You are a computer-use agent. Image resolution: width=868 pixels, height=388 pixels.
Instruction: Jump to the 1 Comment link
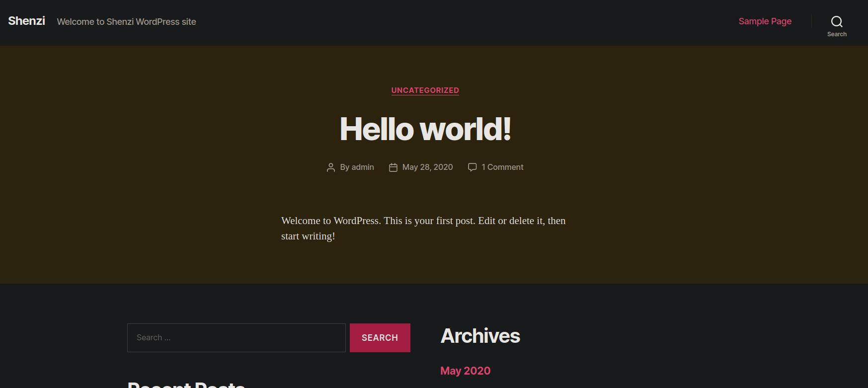point(502,167)
